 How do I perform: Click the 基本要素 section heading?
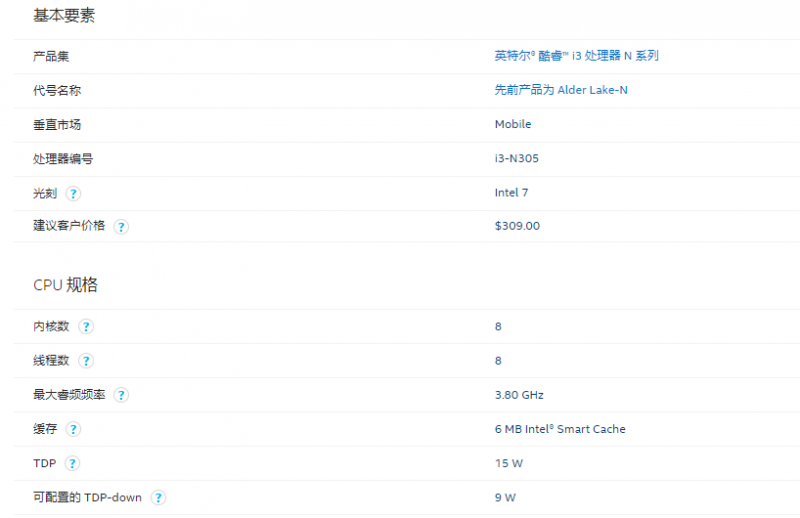coord(64,15)
